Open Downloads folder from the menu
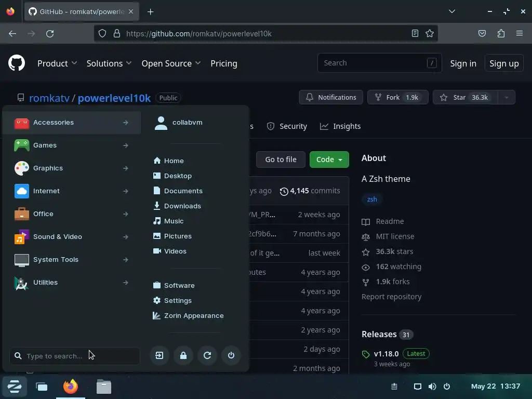Image resolution: width=532 pixels, height=399 pixels. point(177,206)
